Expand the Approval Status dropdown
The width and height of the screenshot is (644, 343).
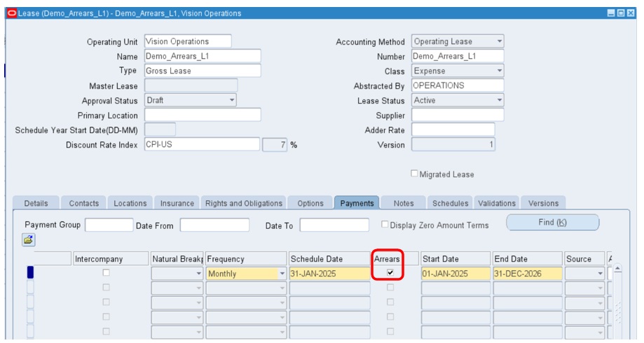232,101
